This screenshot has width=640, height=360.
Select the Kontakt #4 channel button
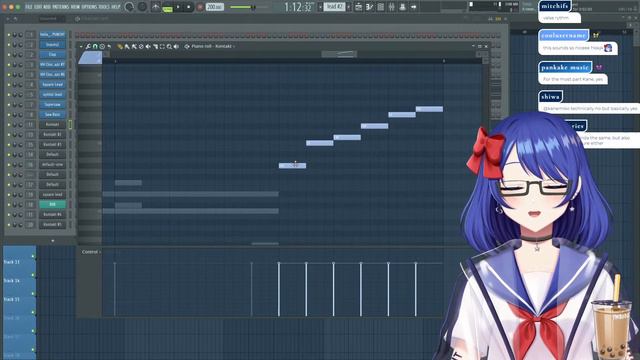(x=52, y=214)
